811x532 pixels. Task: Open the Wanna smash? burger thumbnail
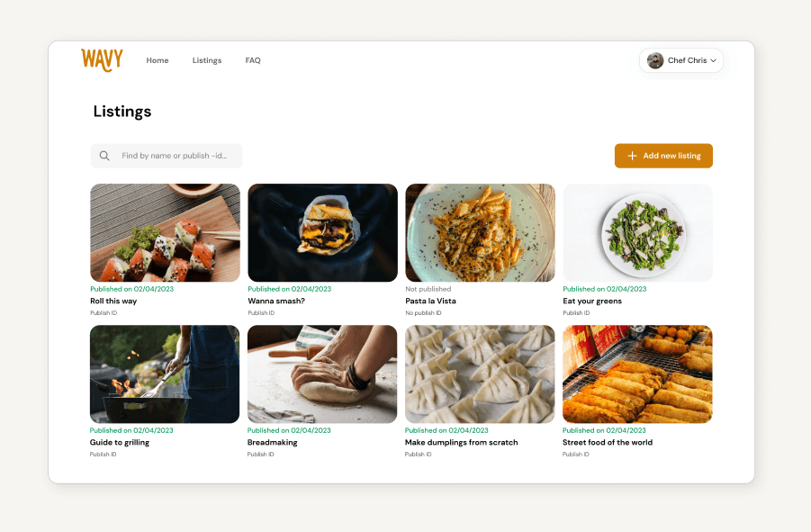(x=323, y=232)
